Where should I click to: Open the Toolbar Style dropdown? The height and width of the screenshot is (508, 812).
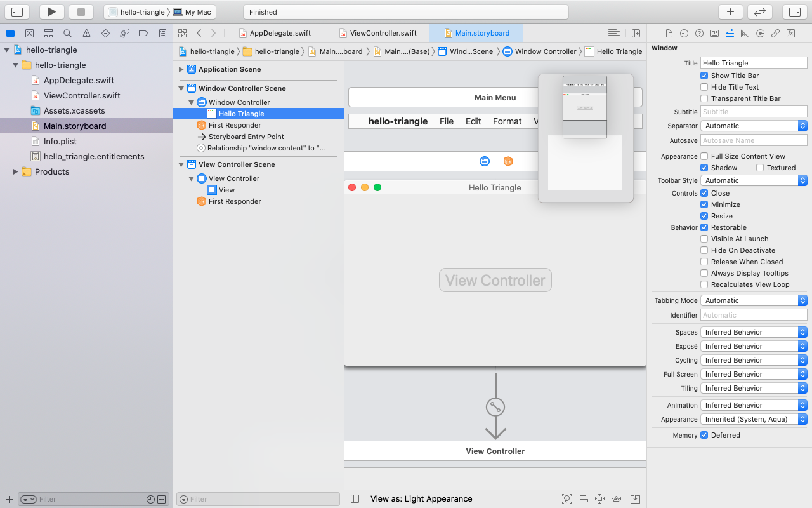[754, 180]
